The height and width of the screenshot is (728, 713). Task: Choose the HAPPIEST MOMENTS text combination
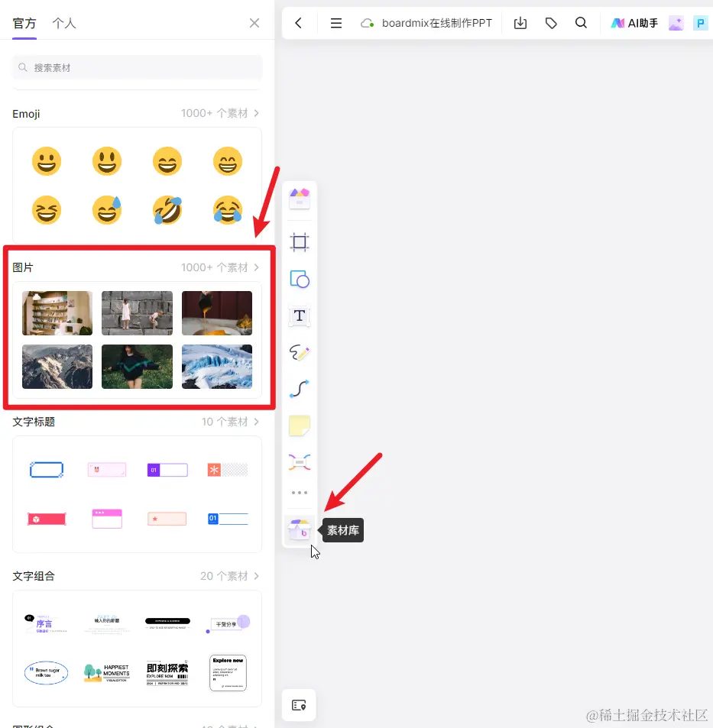pos(107,673)
